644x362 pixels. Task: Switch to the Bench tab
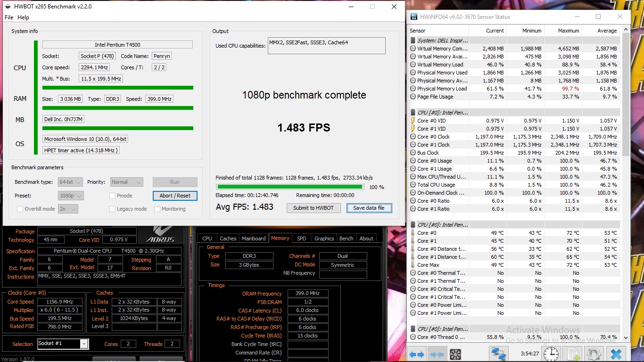(x=347, y=239)
